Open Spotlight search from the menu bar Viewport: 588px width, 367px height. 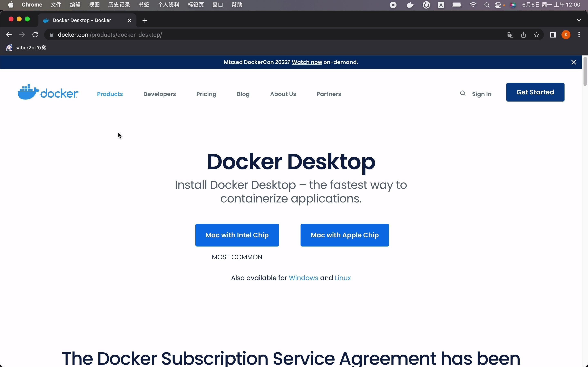(487, 5)
